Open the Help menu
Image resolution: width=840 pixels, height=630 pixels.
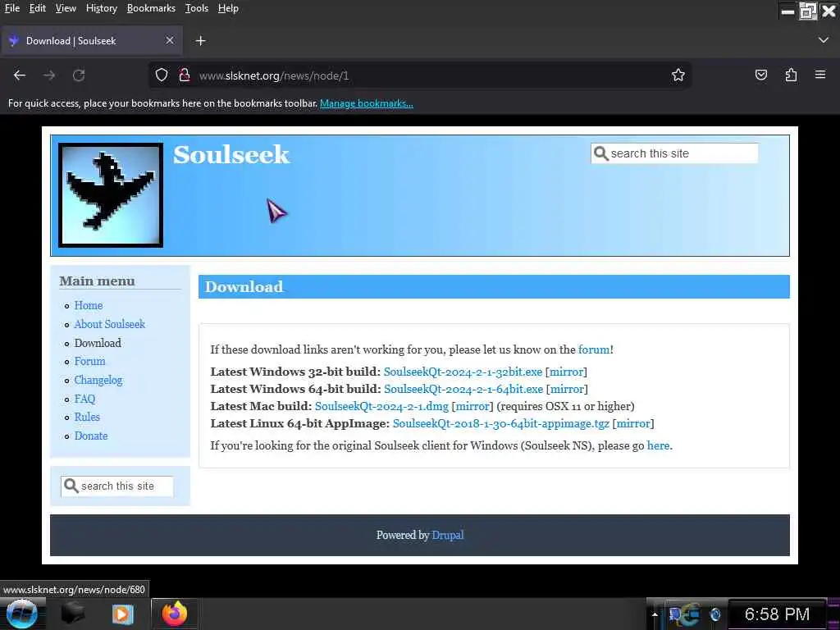click(x=228, y=8)
